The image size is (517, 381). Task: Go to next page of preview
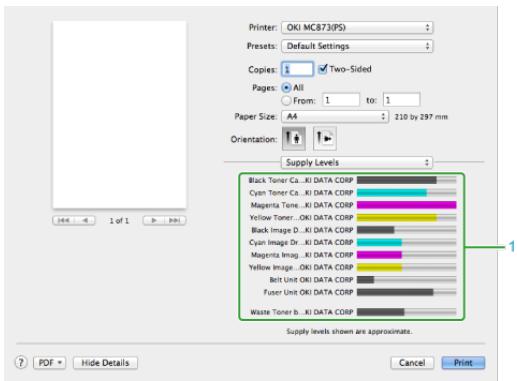(154, 220)
